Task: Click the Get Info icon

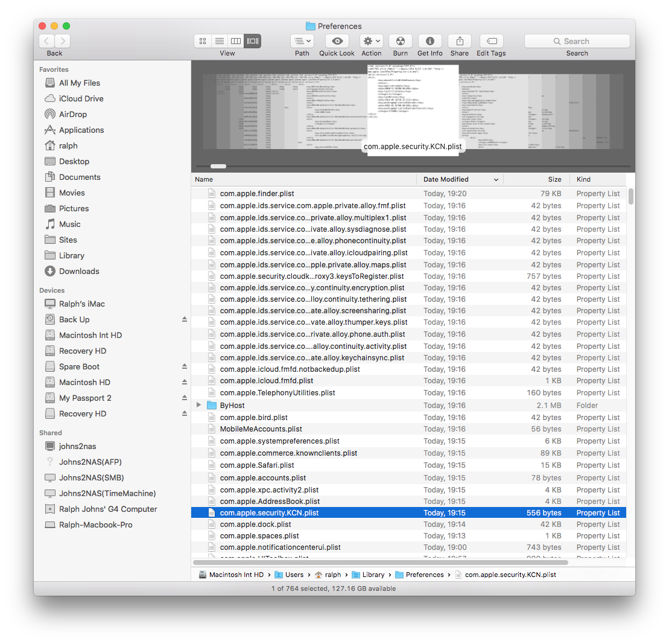Action: (x=430, y=41)
